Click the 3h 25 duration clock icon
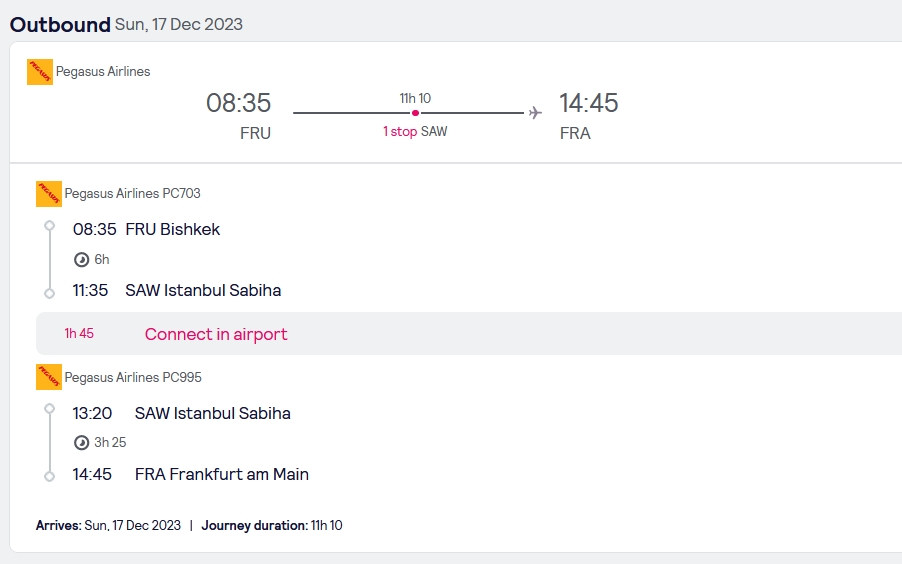902x564 pixels. pos(82,442)
